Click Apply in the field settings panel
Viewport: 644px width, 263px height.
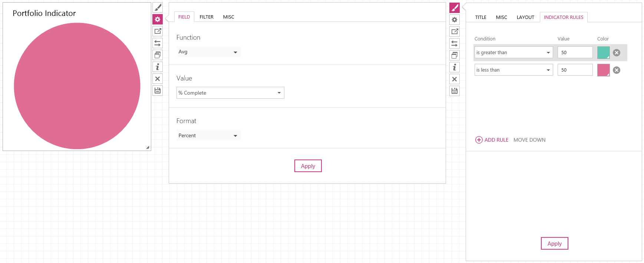pyautogui.click(x=308, y=166)
